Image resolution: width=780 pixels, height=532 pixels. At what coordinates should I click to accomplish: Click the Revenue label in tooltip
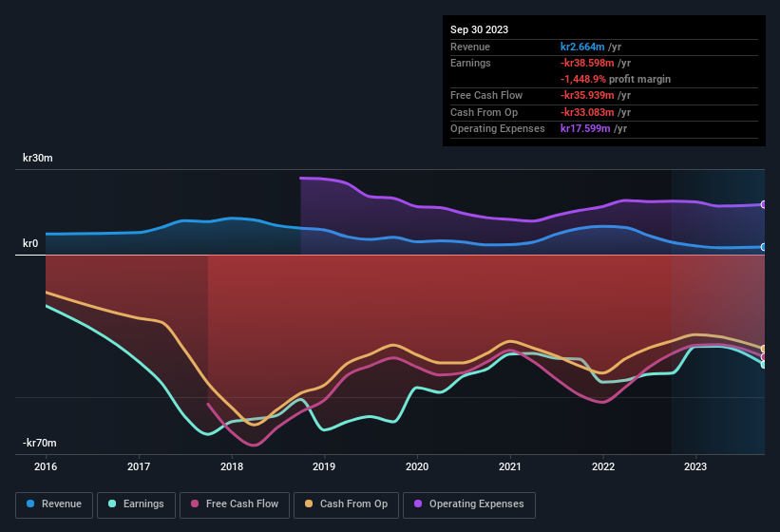click(x=470, y=47)
